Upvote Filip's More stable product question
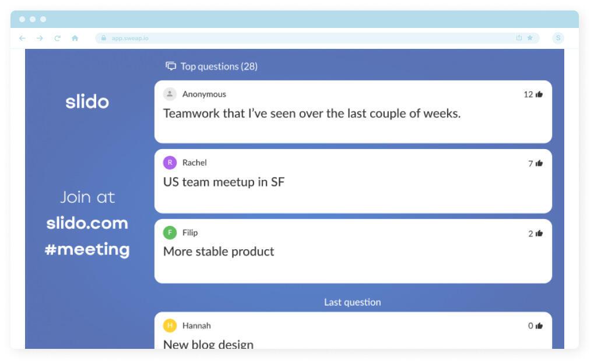Screen dimensions: 594x364 [x=539, y=234]
